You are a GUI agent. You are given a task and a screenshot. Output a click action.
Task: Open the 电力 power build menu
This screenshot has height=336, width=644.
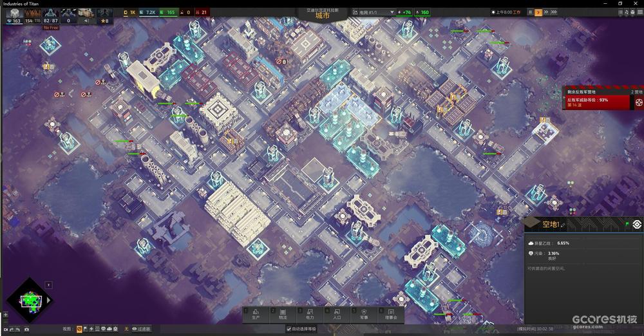tap(310, 314)
